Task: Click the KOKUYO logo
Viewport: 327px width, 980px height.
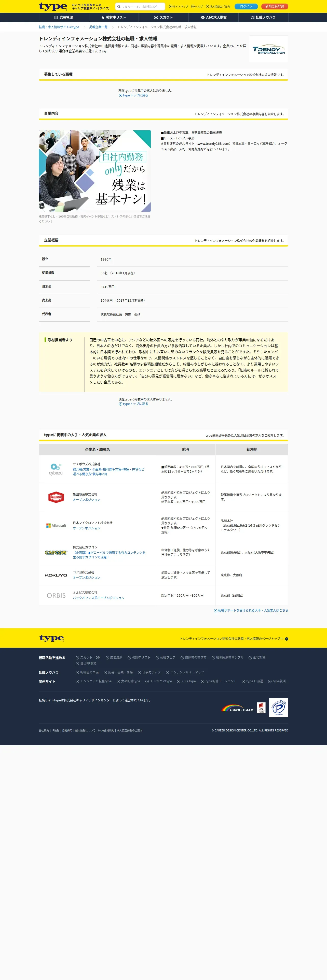Action: [56, 575]
